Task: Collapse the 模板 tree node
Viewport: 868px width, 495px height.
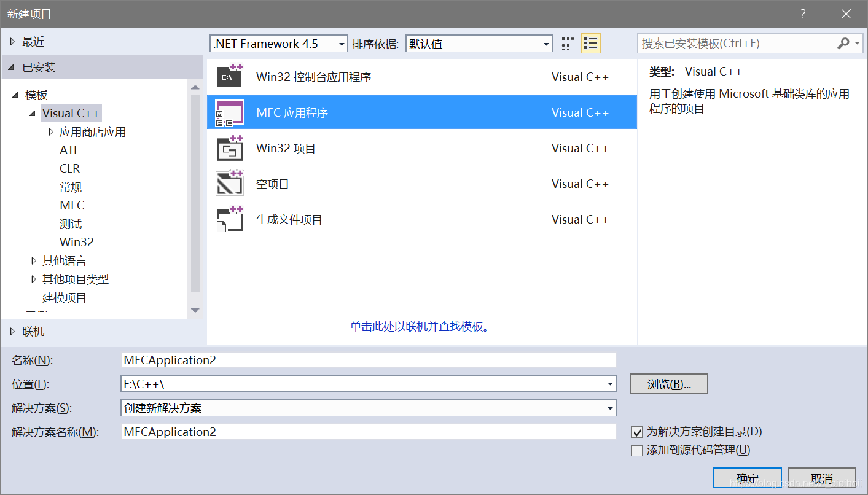Action: coord(15,95)
